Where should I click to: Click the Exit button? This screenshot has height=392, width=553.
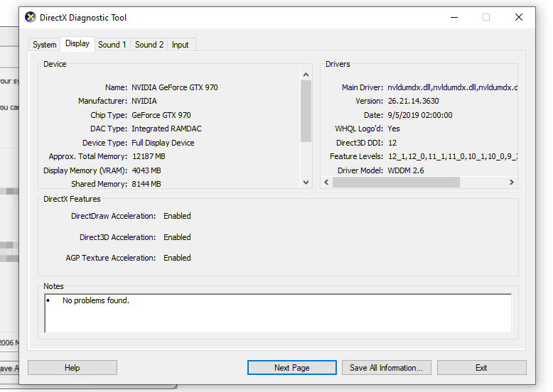(481, 368)
